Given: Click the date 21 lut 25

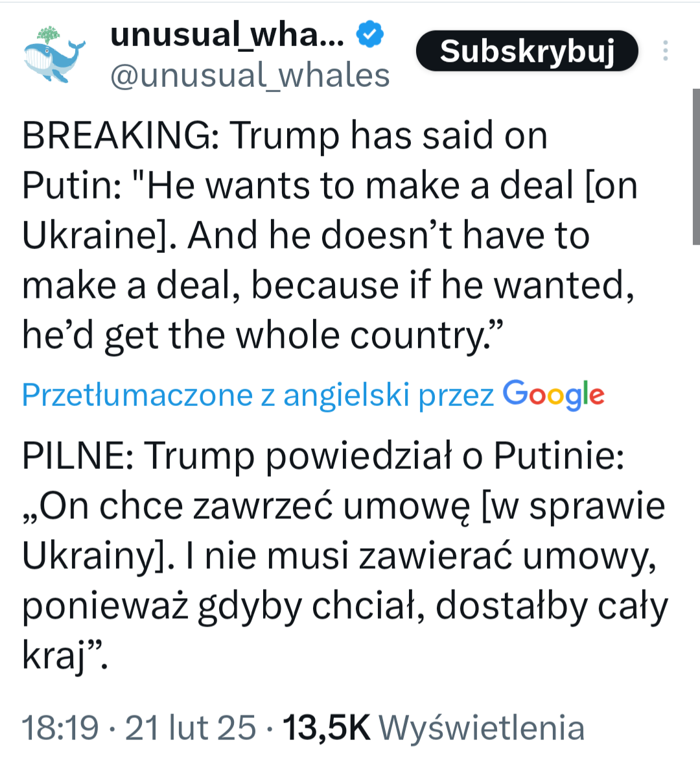Looking at the screenshot, I should [190, 728].
